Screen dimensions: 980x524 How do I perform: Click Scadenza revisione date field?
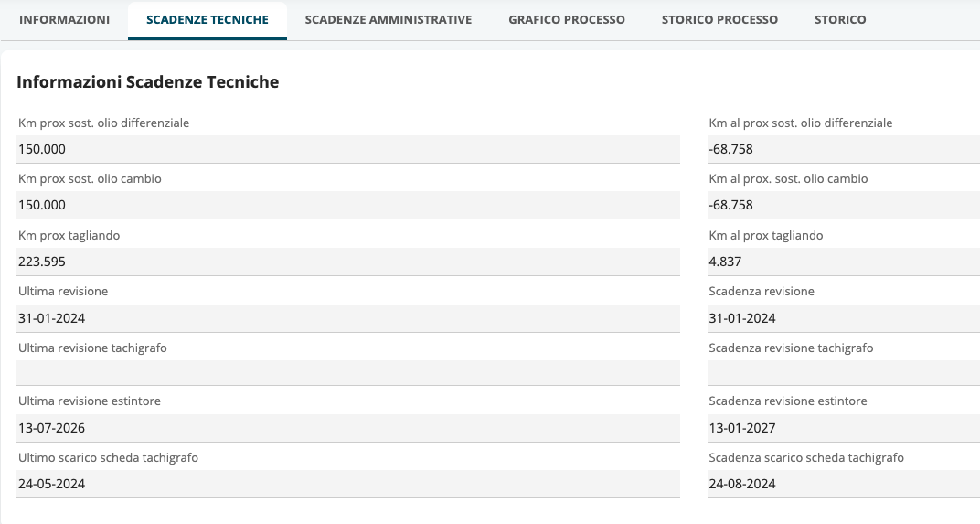[844, 318]
